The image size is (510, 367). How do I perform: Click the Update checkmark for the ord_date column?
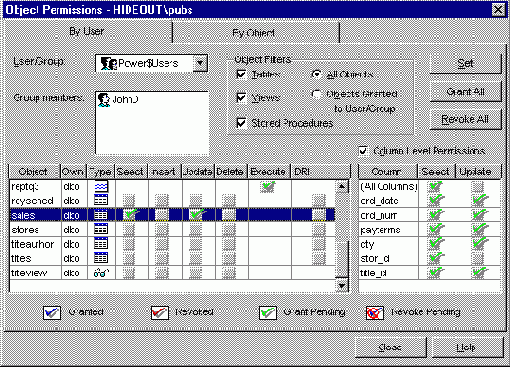tap(480, 201)
